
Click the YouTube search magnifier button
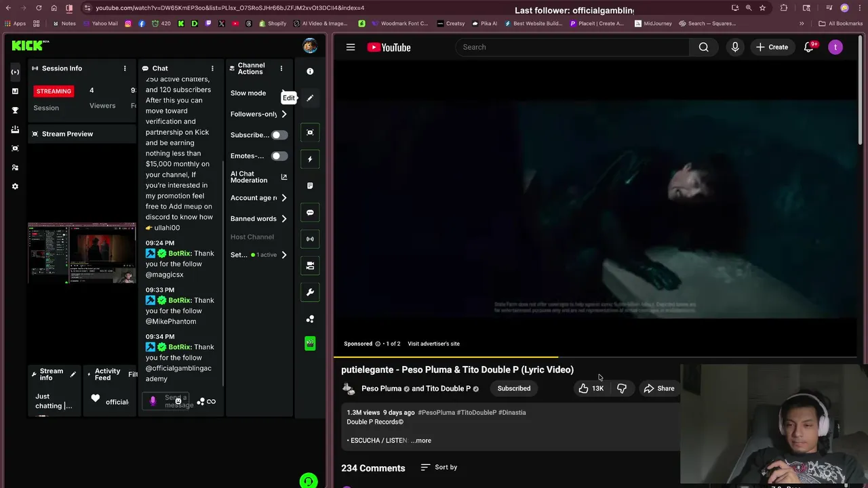(x=704, y=47)
